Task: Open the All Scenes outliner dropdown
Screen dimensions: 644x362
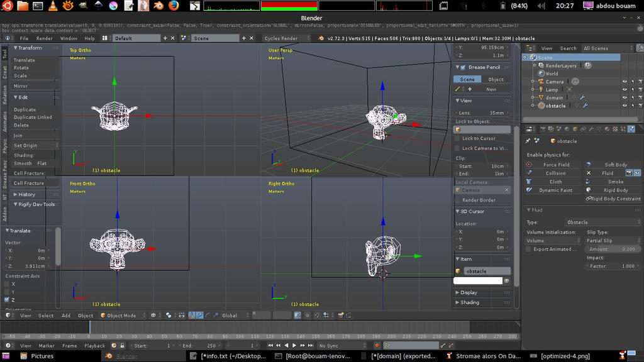Action: 608,48
